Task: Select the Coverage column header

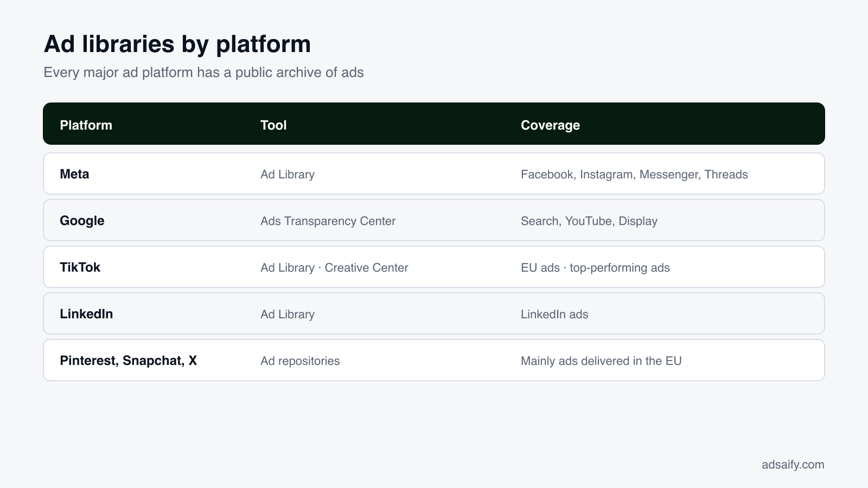Action: click(550, 125)
